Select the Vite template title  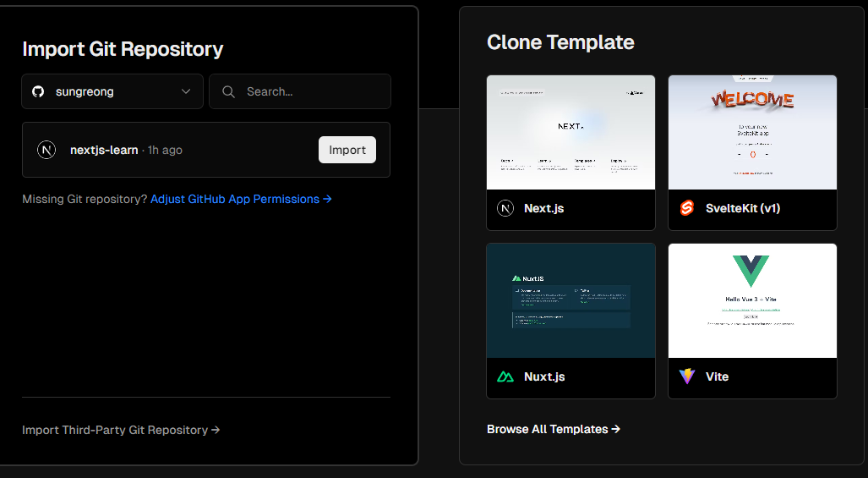717,376
